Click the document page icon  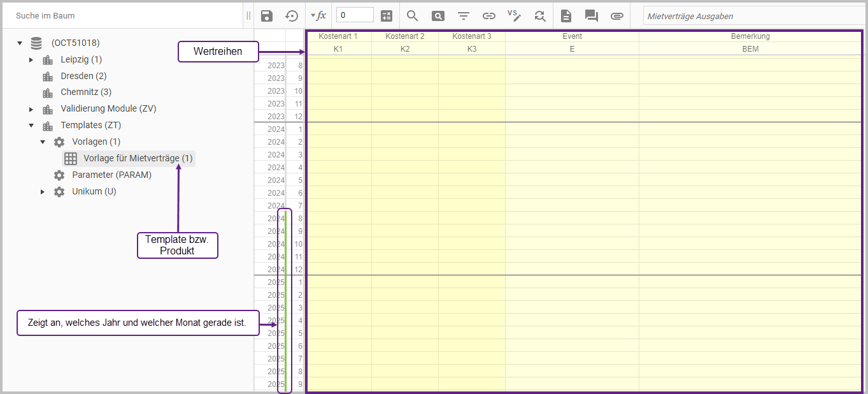click(x=566, y=16)
